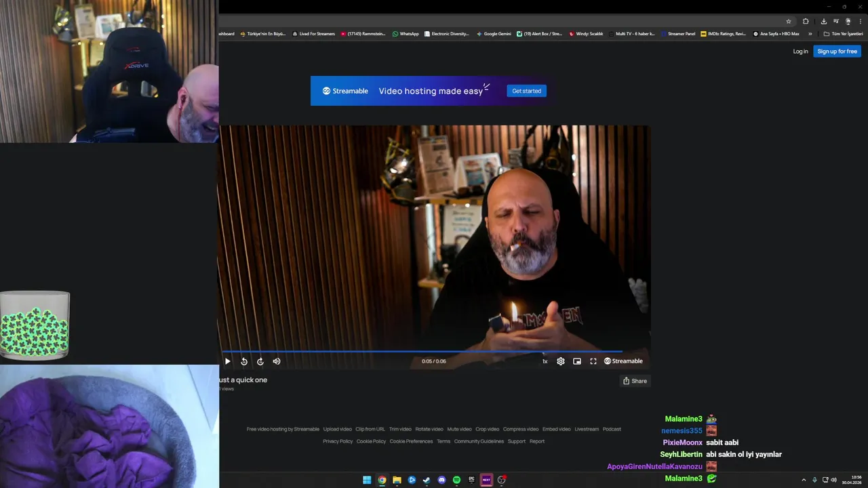This screenshot has height=488, width=868.
Task: Open the media control icon in Chrome toolbar
Action: click(x=836, y=21)
